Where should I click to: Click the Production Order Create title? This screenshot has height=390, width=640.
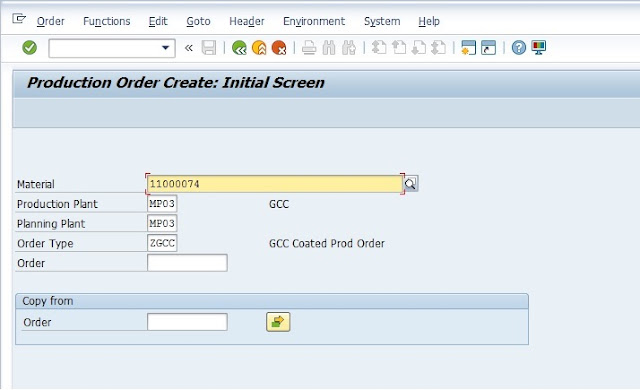click(176, 83)
